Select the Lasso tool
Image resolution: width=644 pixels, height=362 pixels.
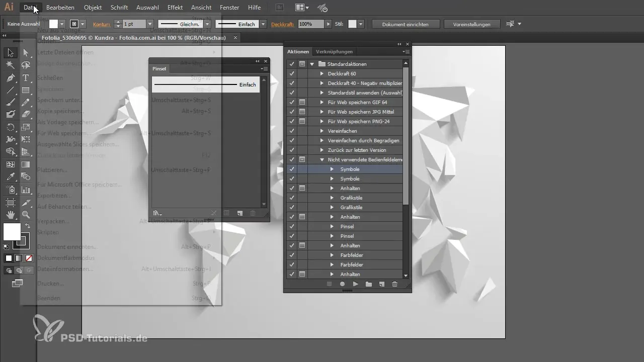coord(26,65)
